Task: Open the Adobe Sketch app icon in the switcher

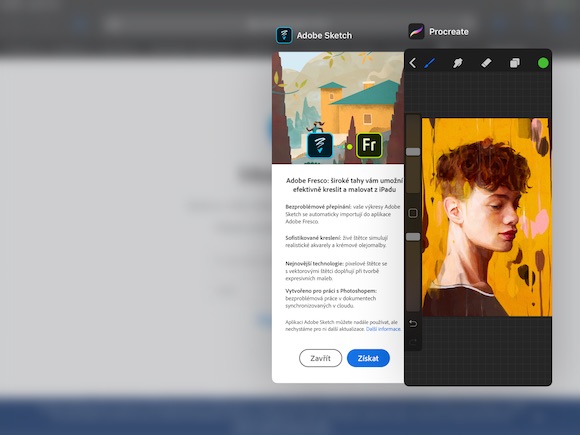Action: tap(284, 36)
